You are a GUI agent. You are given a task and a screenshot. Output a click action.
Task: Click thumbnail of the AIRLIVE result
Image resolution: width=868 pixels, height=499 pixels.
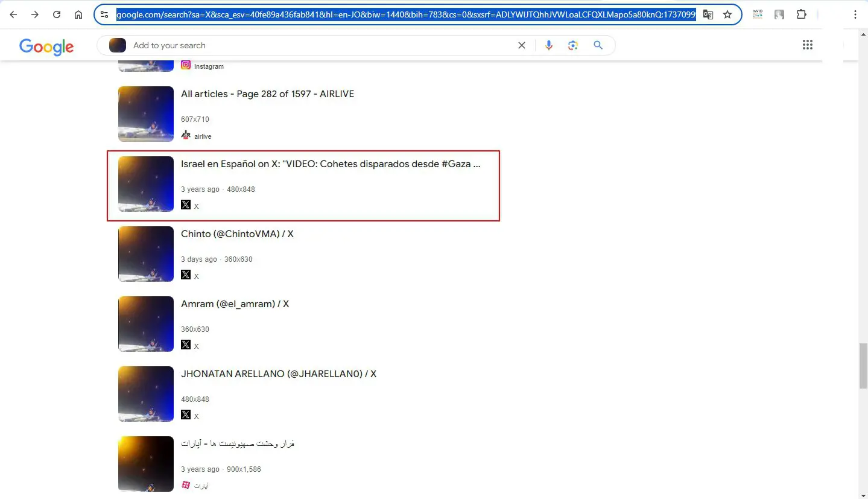pyautogui.click(x=146, y=114)
